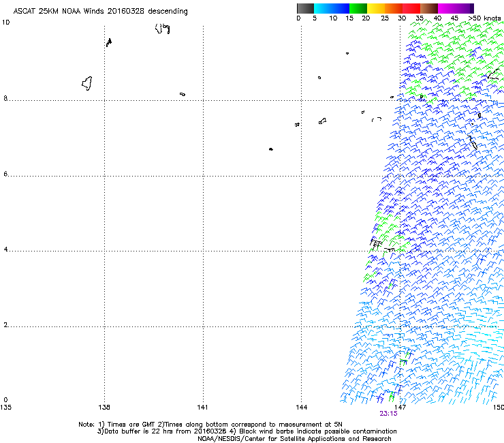Click the gray segment of the color scale
This screenshot has height=443, width=504.
(x=305, y=8)
